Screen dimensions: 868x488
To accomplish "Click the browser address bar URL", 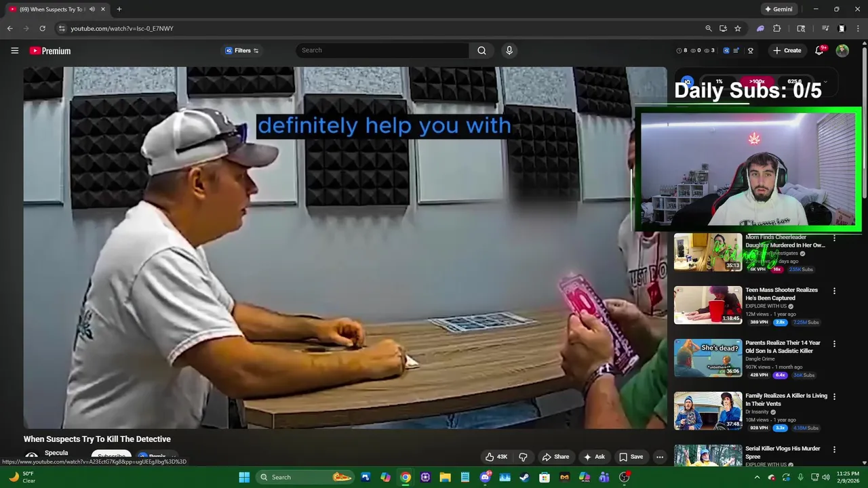I will click(122, 28).
